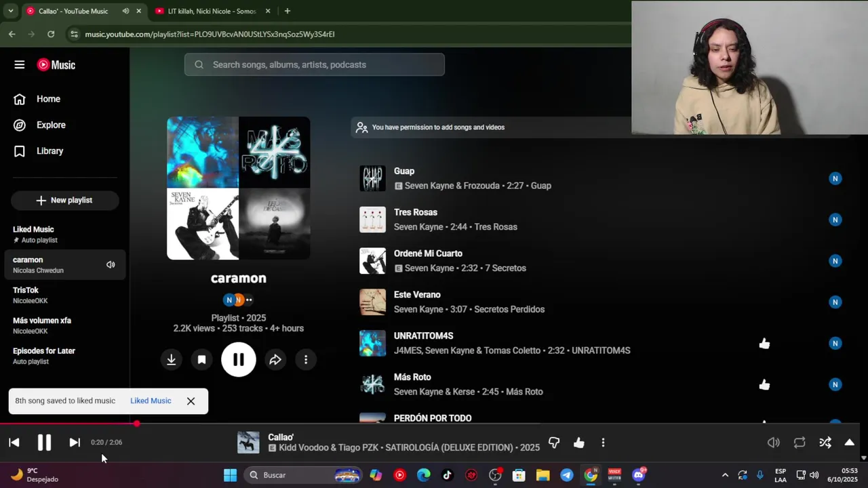Click the taskbar Buscar search box
The image size is (868, 488).
[x=303, y=475]
